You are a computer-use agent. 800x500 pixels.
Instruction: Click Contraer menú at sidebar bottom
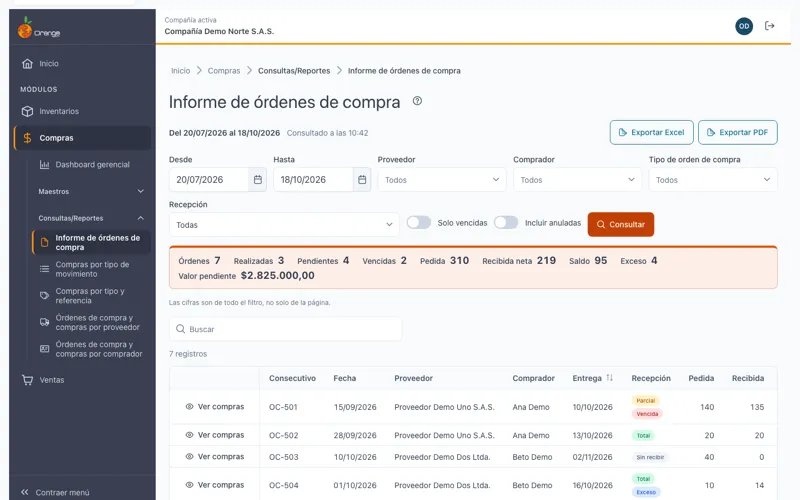point(56,492)
